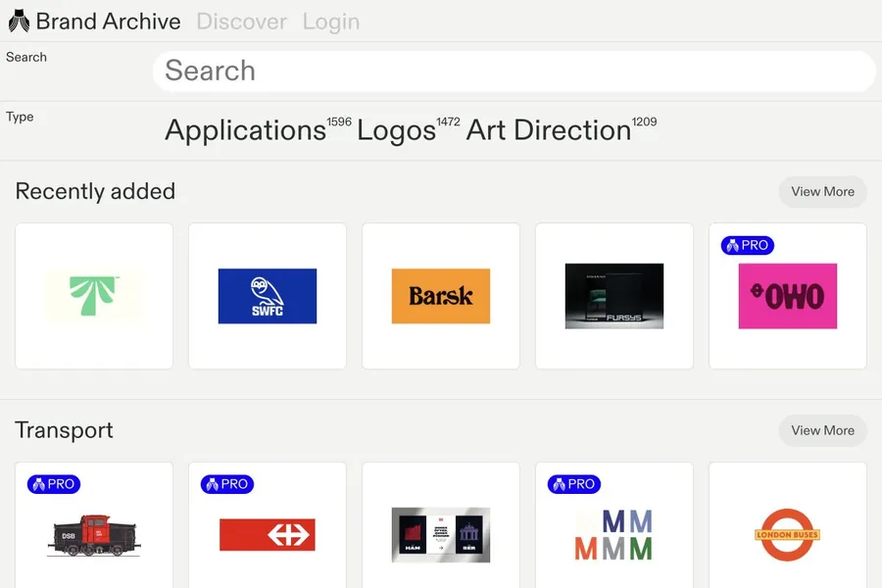Screen dimensions: 882x588
Task: Open the Brand Archive home link
Action: point(94,22)
